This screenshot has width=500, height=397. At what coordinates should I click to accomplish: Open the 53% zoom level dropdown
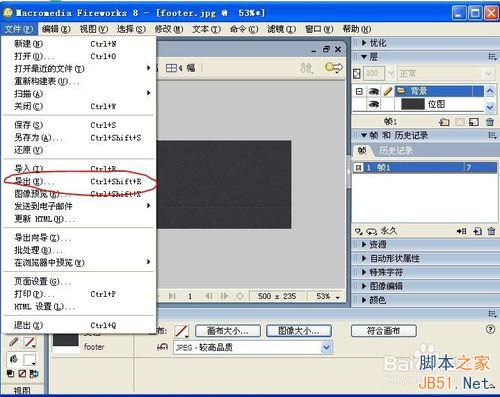point(338,296)
